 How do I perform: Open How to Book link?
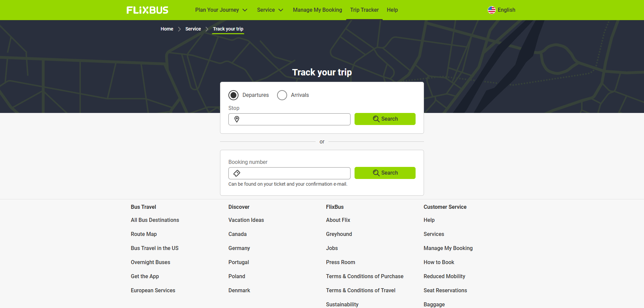click(x=439, y=262)
